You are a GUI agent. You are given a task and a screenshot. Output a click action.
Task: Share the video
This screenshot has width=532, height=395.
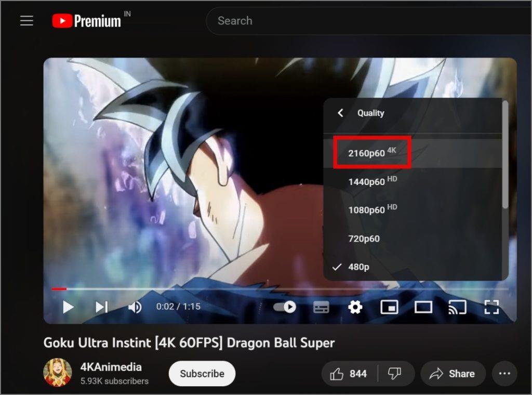coord(453,374)
